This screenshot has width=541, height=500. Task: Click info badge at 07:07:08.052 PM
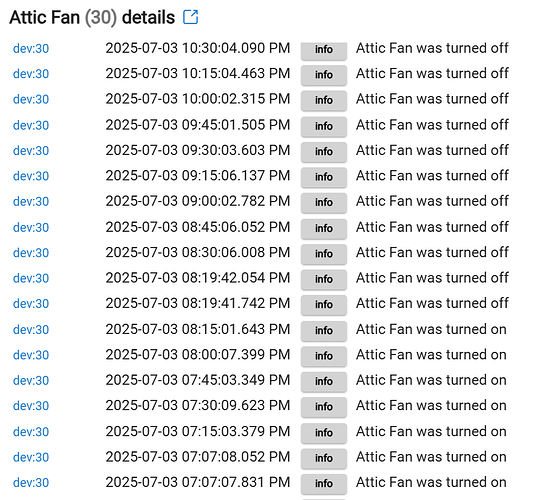point(324,458)
